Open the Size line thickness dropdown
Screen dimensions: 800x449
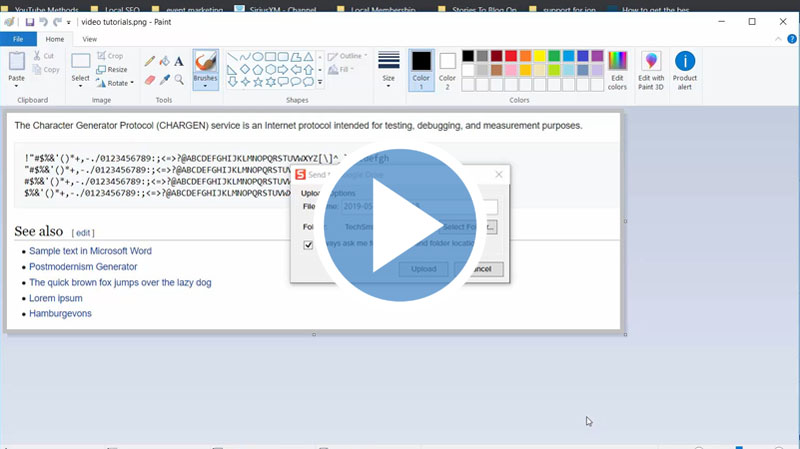click(389, 78)
